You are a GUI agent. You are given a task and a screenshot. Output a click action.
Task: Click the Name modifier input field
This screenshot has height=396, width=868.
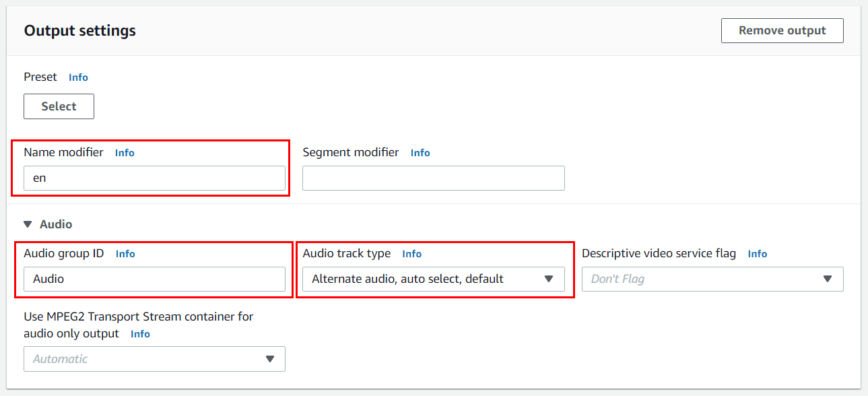point(154,178)
